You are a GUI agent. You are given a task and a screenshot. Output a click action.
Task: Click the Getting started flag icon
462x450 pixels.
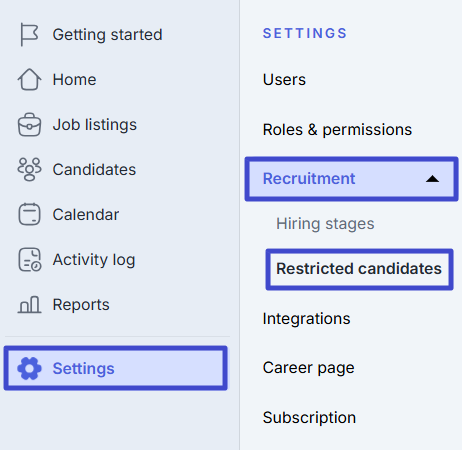tap(29, 34)
